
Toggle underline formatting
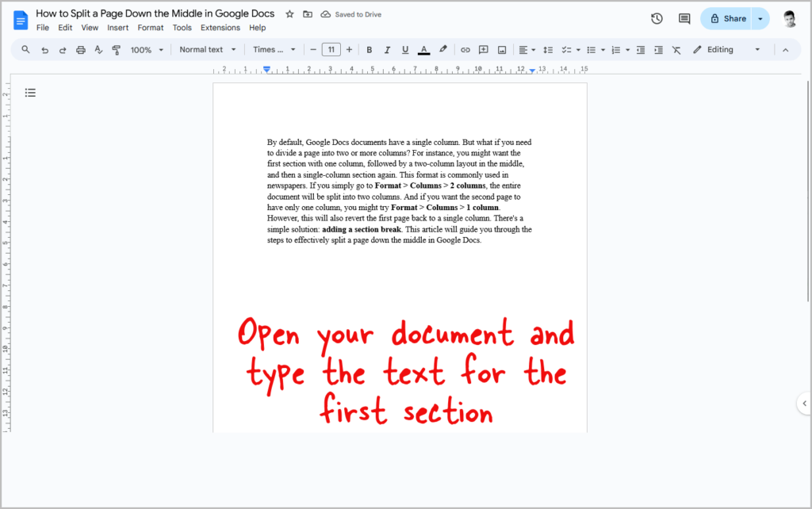(405, 49)
